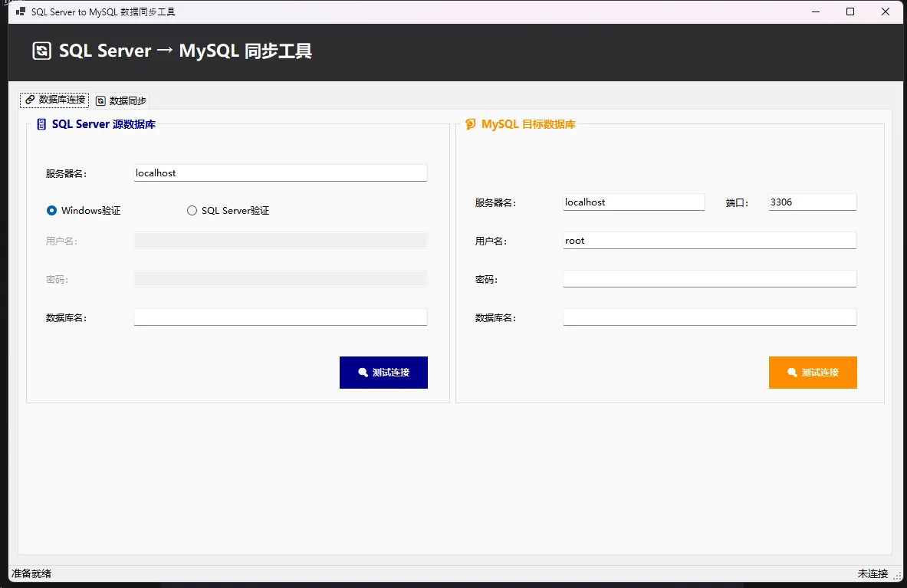Click the MySQL 目标数据库 group title
This screenshot has width=907, height=588.
pos(528,124)
